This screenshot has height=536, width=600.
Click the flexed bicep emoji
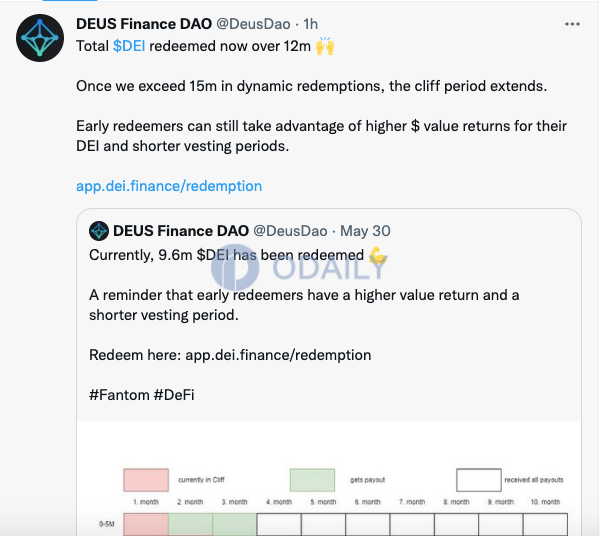pos(378,255)
